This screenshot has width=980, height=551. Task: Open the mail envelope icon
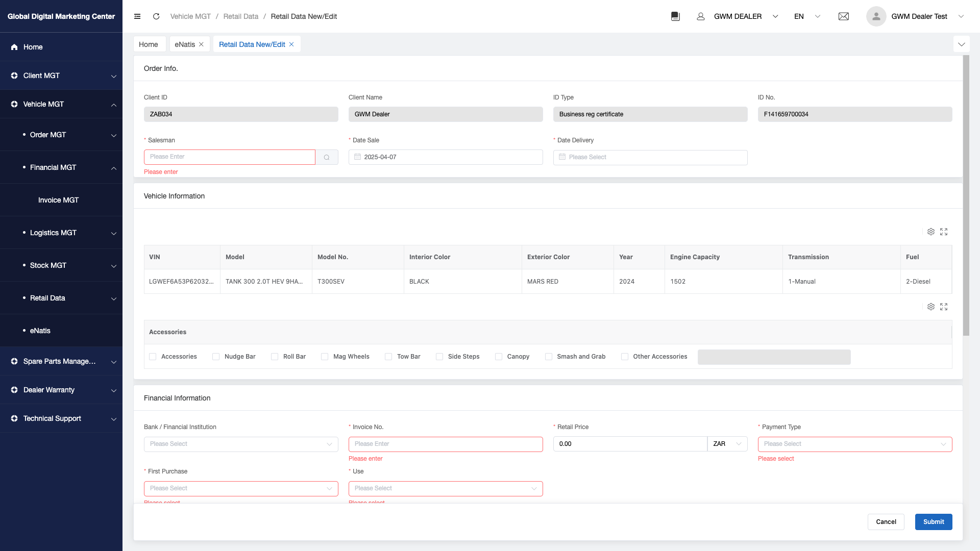click(844, 16)
